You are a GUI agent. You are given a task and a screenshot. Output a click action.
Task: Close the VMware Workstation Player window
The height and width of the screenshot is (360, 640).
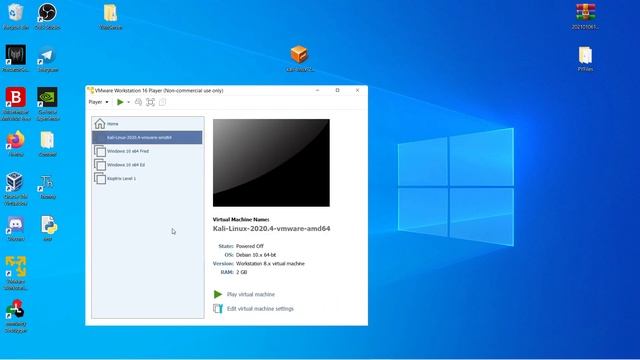tap(358, 90)
